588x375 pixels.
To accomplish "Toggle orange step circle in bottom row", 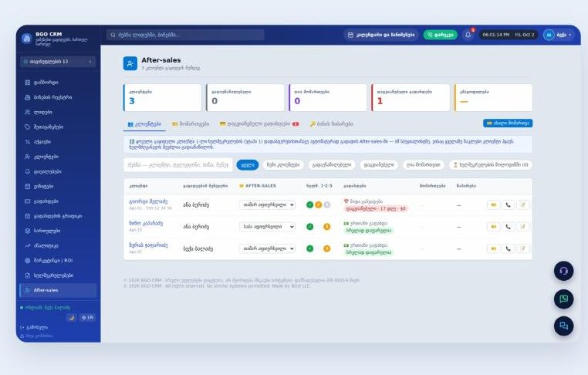I will pos(327,248).
